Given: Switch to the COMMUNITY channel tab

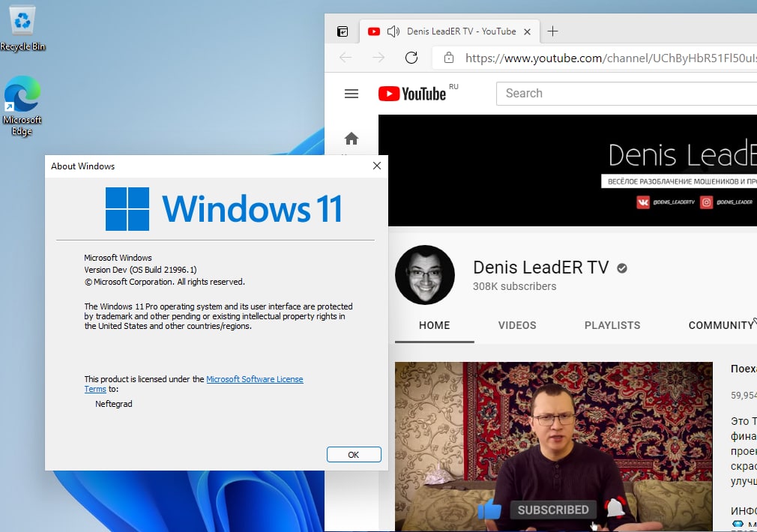Looking at the screenshot, I should 721,325.
